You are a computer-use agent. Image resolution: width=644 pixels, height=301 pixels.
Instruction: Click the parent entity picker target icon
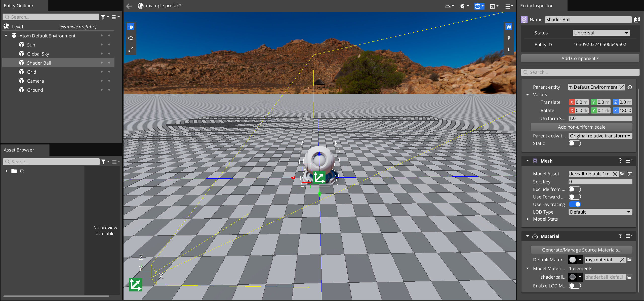click(630, 87)
